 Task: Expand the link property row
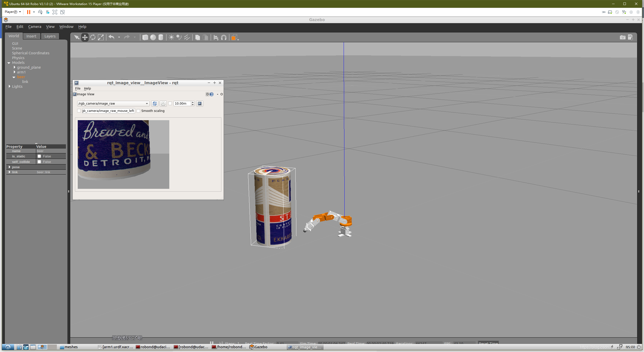point(9,172)
